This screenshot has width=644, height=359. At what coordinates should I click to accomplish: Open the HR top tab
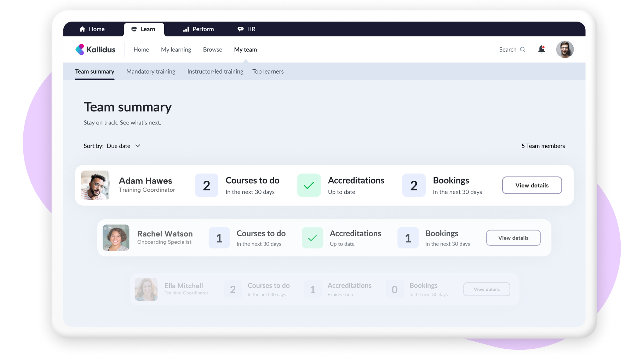click(247, 29)
